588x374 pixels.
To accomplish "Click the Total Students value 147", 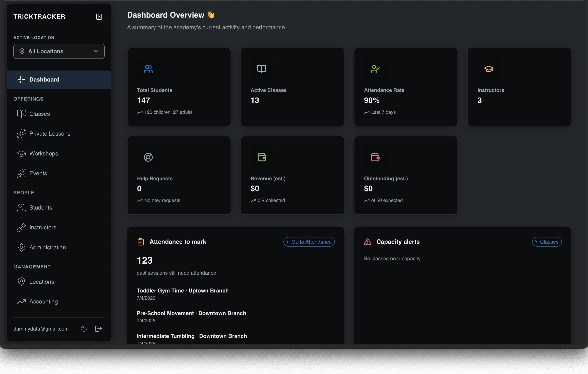I will pos(143,100).
